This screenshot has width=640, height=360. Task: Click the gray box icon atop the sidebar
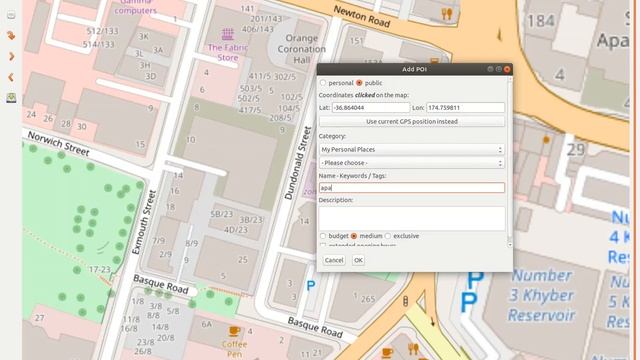(x=11, y=16)
